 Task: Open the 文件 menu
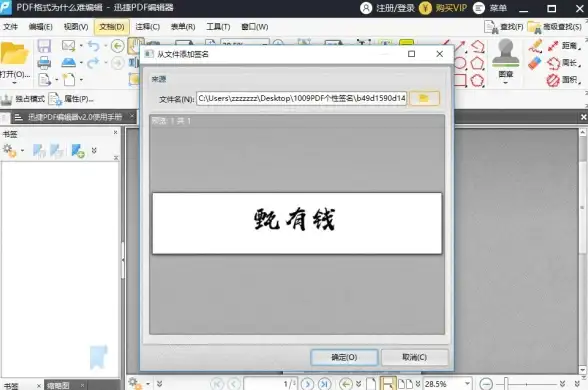[x=10, y=27]
